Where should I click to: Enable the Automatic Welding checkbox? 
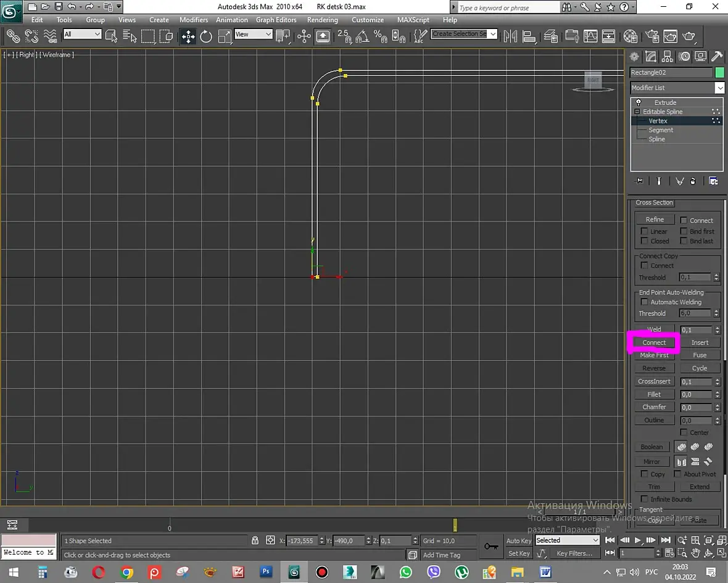[645, 302]
